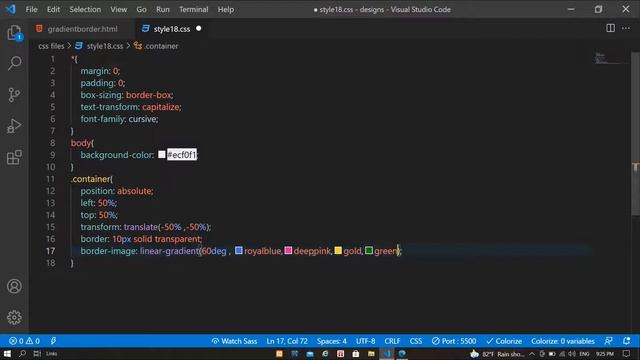Click the lightning icon in the status bar
This screenshot has width=640, height=360.
click(53, 341)
